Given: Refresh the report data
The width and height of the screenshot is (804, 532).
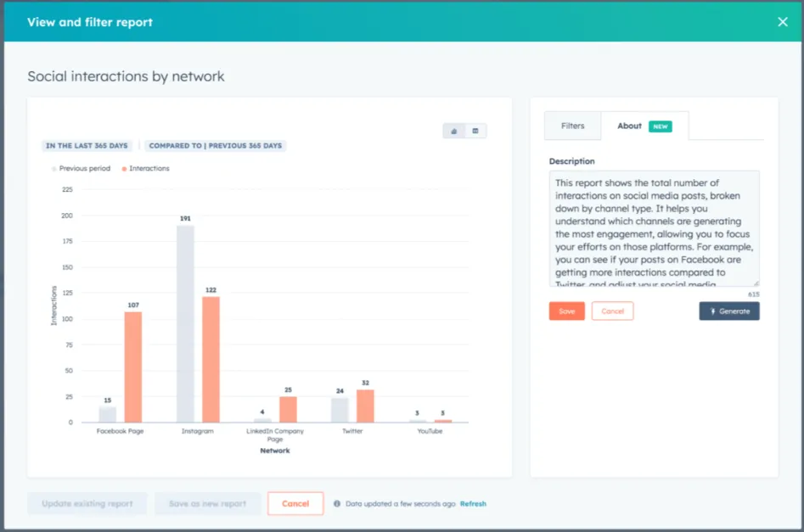Looking at the screenshot, I should point(473,504).
